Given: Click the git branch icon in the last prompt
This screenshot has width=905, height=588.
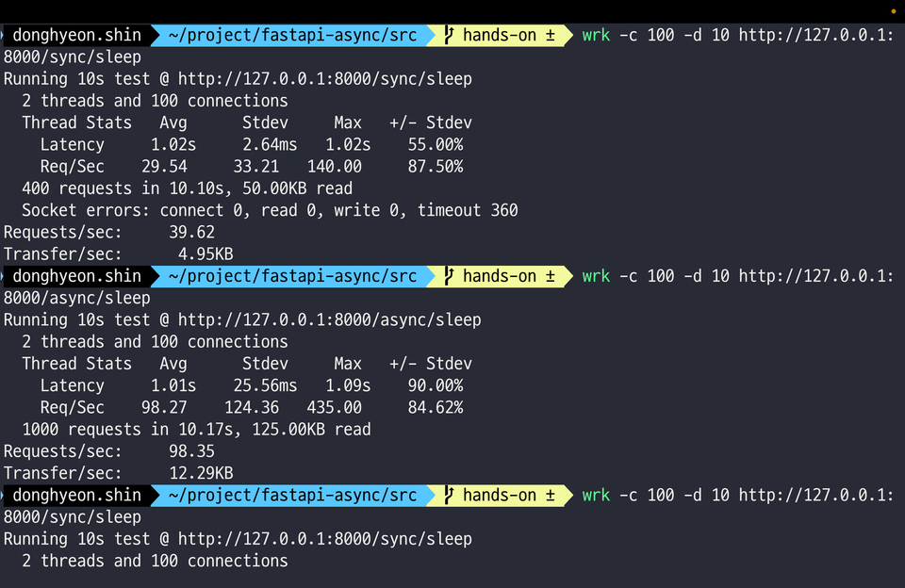Looking at the screenshot, I should 449,495.
